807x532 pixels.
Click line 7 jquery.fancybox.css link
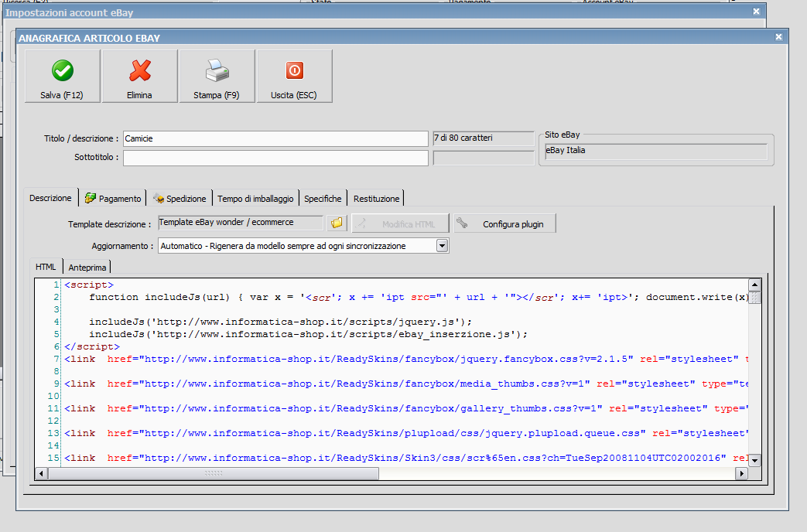coord(406,359)
